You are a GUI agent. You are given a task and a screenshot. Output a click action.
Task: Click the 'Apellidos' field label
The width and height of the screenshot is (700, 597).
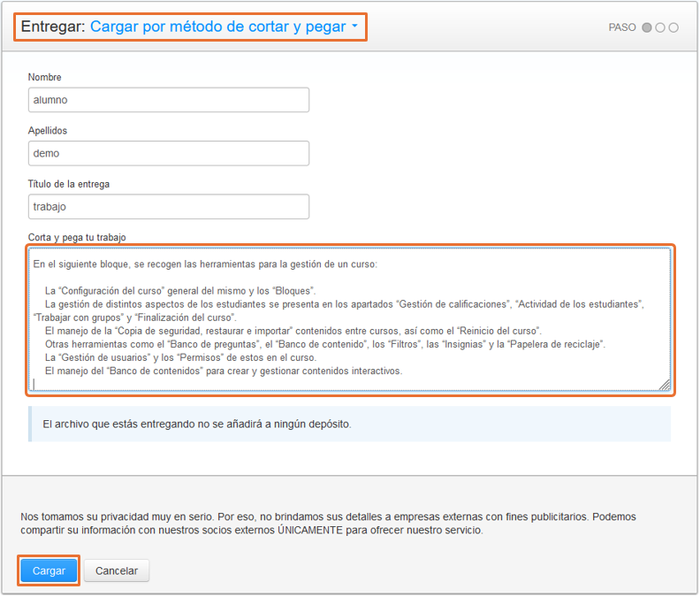(x=48, y=131)
